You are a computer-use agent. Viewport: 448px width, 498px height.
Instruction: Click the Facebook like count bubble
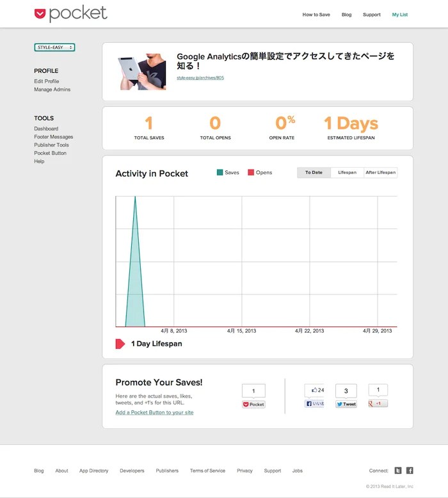coord(314,390)
